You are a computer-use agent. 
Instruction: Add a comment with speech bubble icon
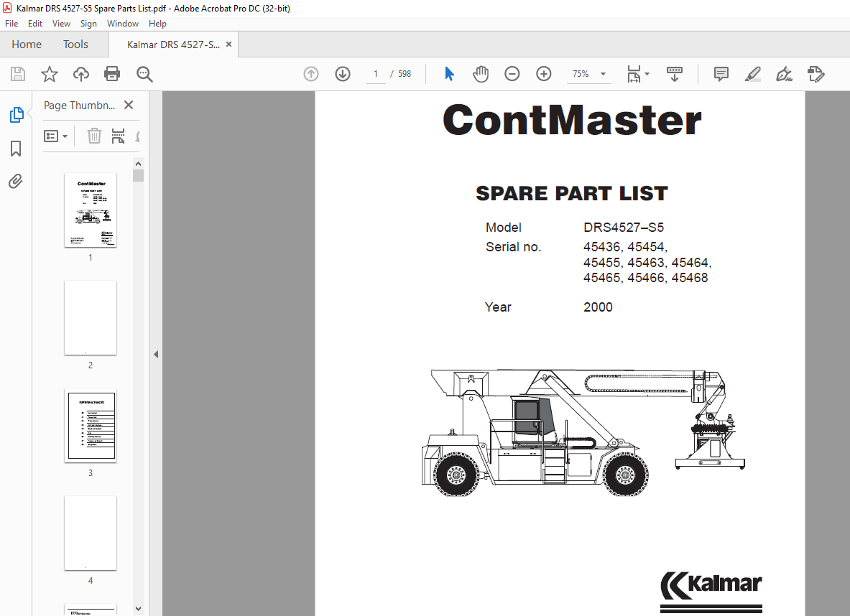(721, 74)
